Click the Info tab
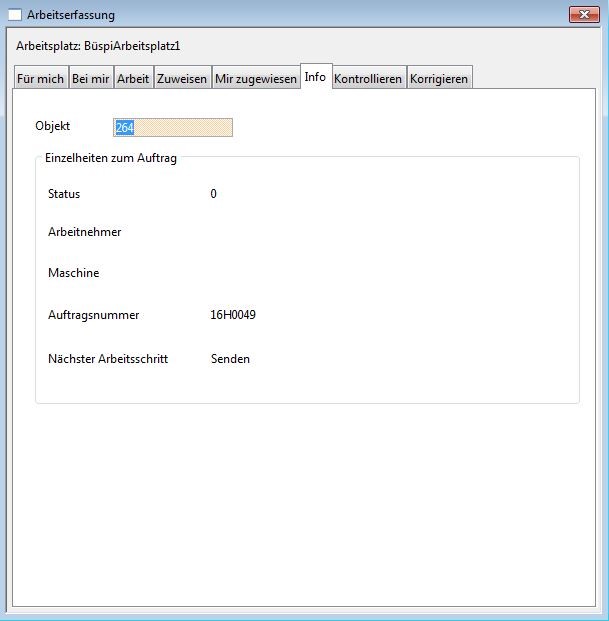 pos(315,77)
